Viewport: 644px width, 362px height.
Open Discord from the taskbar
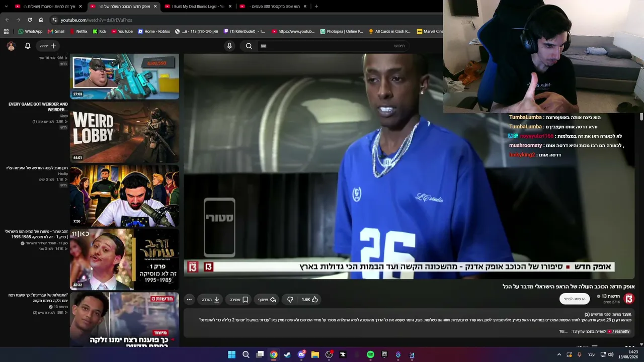[301, 354]
